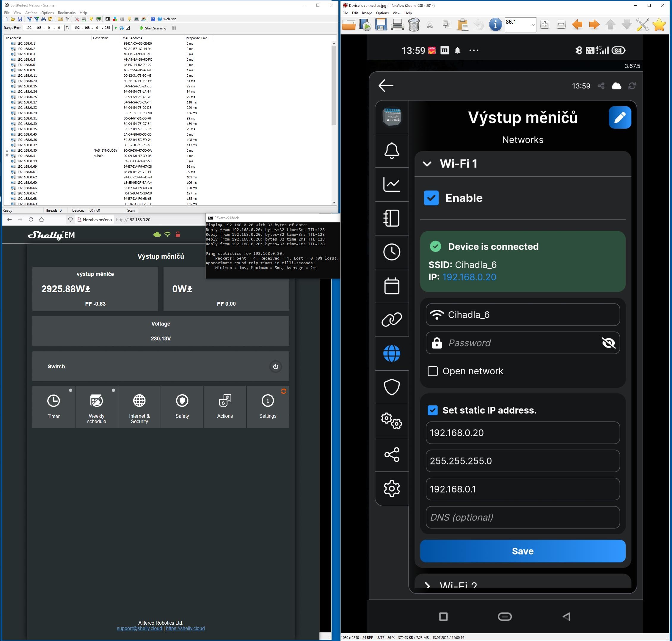Toggle the Set static IP address checkbox
The width and height of the screenshot is (672, 641).
pos(433,410)
